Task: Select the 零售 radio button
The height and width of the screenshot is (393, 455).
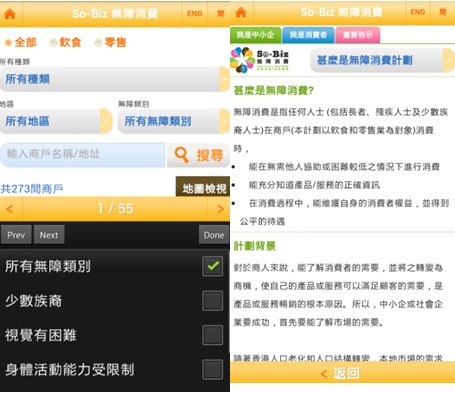Action: (98, 43)
